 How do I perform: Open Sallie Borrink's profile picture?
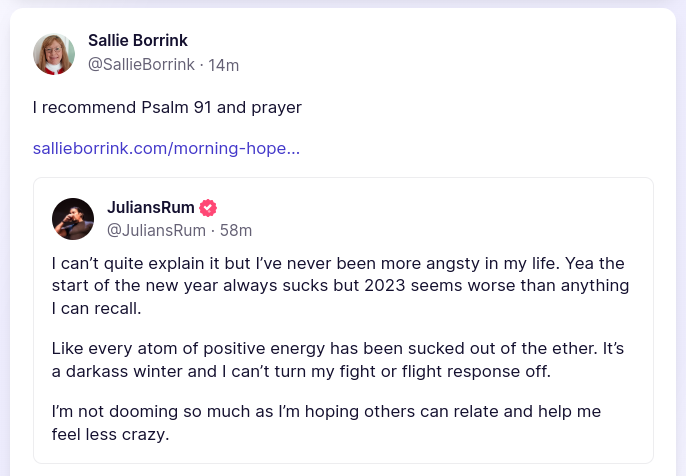coord(54,54)
